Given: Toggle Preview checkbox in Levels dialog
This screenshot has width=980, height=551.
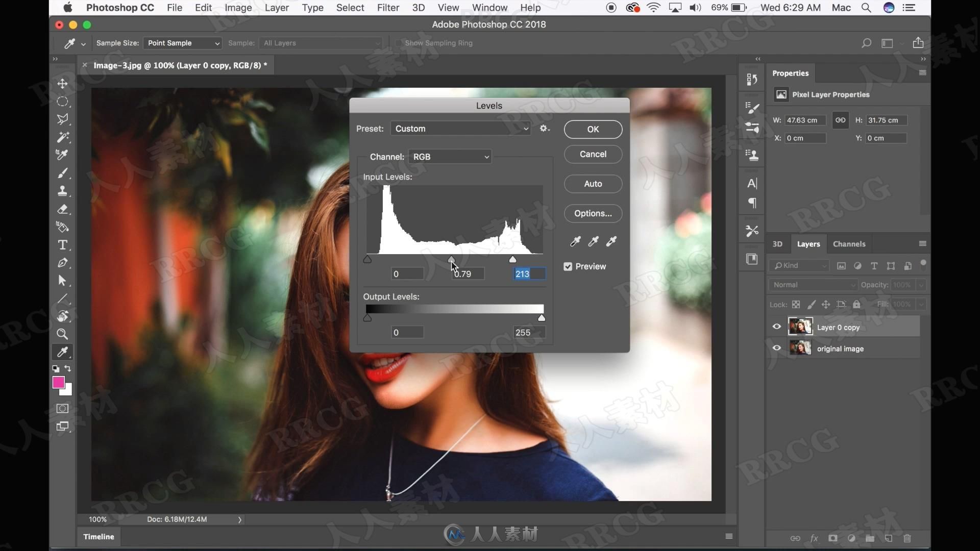Looking at the screenshot, I should (568, 266).
